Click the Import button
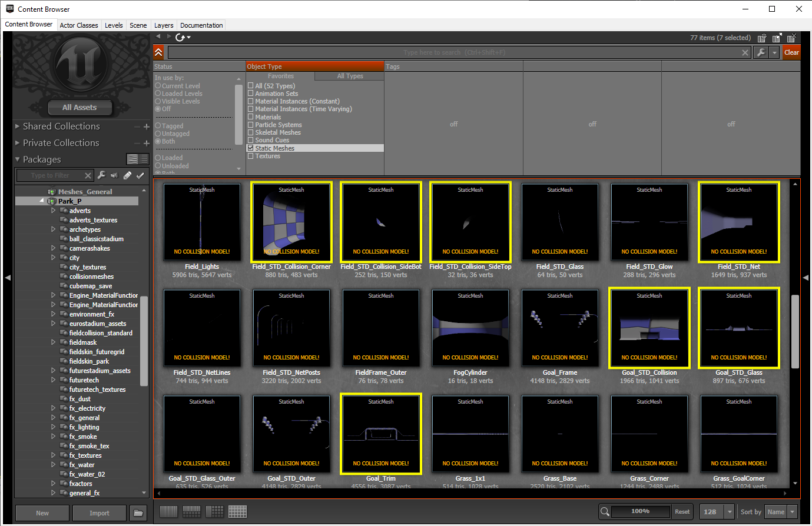The width and height of the screenshot is (812, 526). tap(99, 512)
